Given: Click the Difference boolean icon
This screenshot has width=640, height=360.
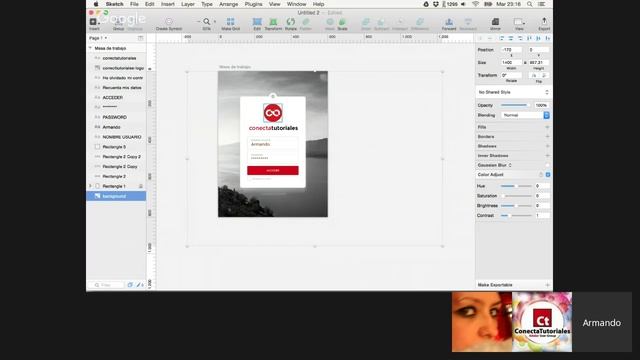Looking at the screenshot, I should click(420, 22).
